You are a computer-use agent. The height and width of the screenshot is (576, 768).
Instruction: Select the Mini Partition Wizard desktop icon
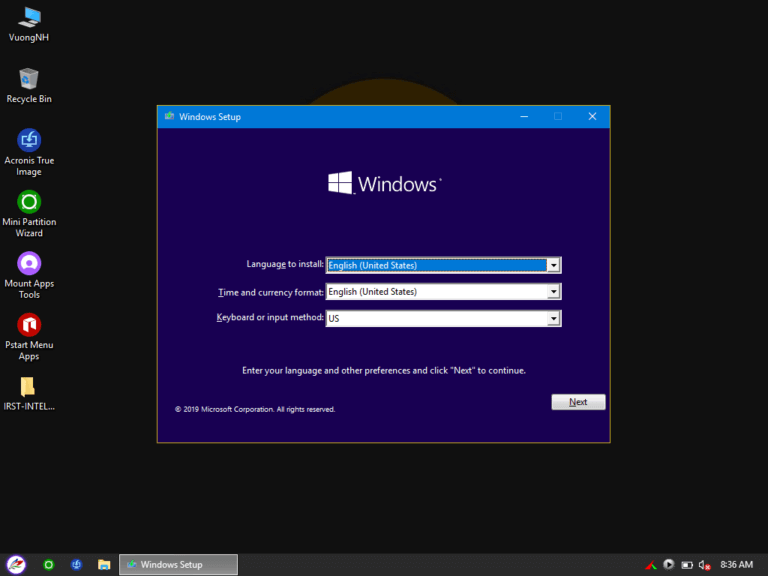(29, 202)
